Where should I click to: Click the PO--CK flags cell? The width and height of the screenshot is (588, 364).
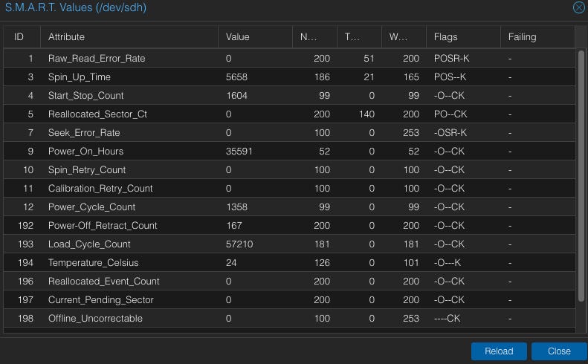[450, 114]
